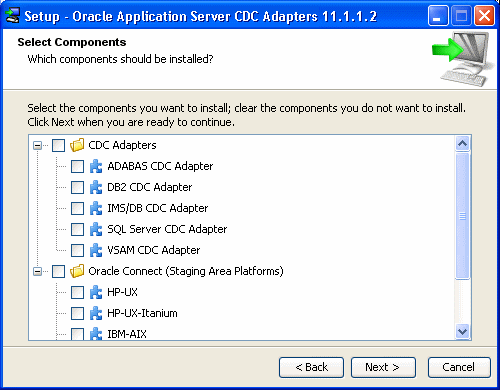Minimize the Setup window
Screen dimensions: 500x390
pos(438,16)
